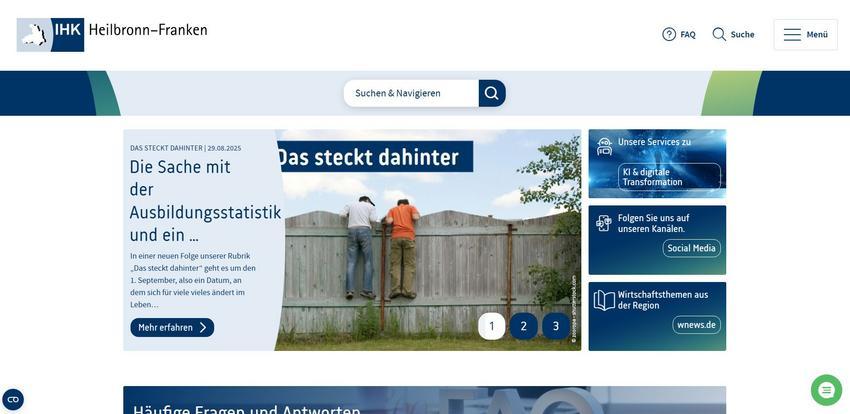The width and height of the screenshot is (850, 414).
Task: Click the Suche magnifier icon in header
Action: click(x=719, y=34)
